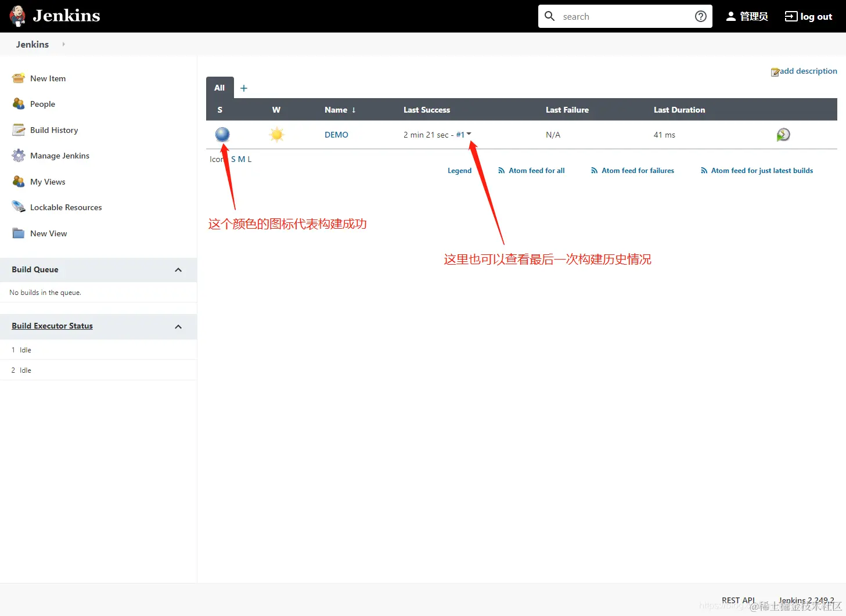Click the N/A last failure cell
846x616 pixels.
(x=553, y=135)
